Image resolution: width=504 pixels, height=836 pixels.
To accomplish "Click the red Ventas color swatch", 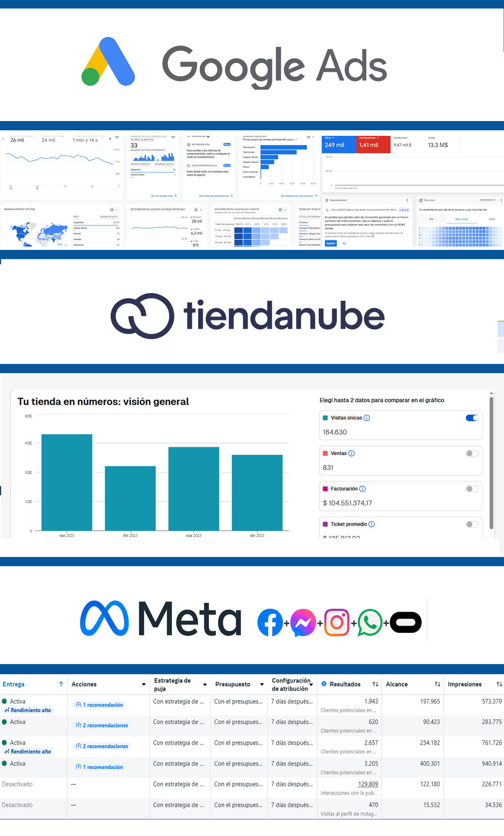I will pos(325,453).
